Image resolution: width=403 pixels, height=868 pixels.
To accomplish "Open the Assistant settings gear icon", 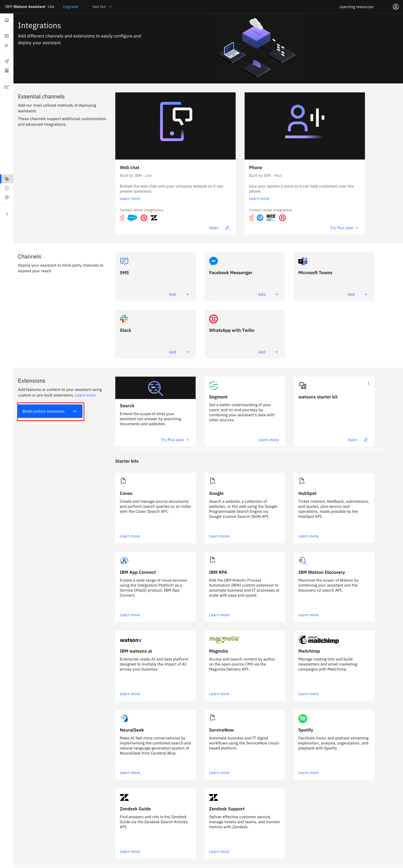I will click(6, 197).
